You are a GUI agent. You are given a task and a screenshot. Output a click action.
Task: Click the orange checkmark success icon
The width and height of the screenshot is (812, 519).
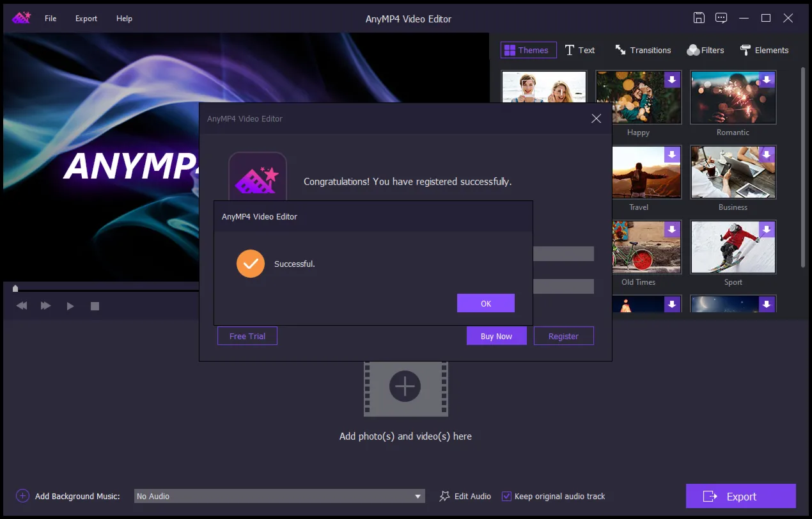tap(251, 264)
